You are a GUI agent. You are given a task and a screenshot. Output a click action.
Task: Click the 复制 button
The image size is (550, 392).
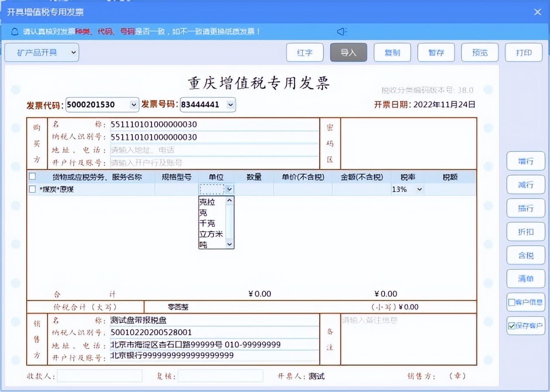392,52
